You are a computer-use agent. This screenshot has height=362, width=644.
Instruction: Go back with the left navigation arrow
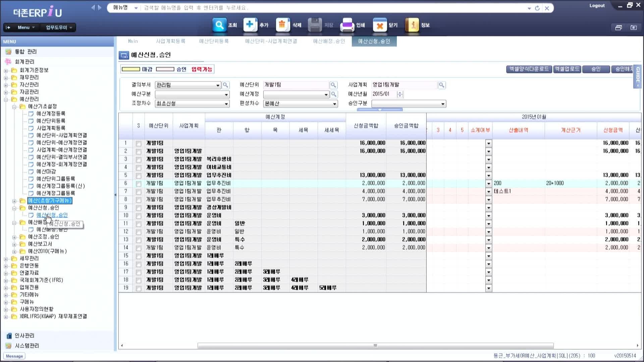[93, 7]
